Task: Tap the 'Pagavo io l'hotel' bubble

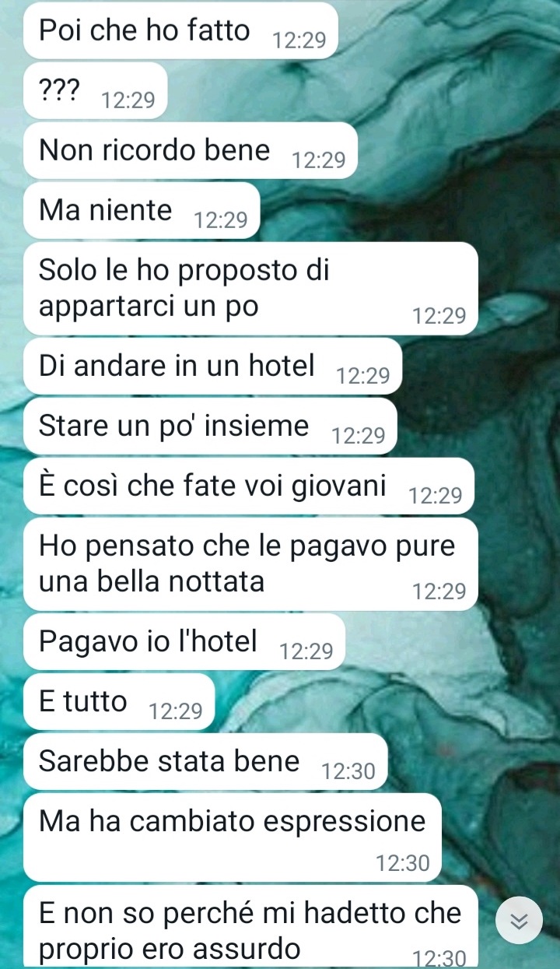Action: point(184,642)
